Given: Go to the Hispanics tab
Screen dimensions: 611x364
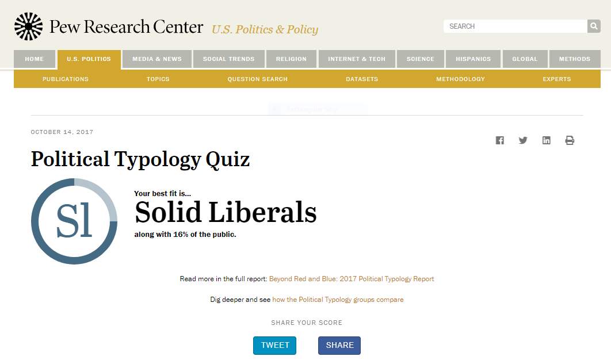Looking at the screenshot, I should (473, 59).
